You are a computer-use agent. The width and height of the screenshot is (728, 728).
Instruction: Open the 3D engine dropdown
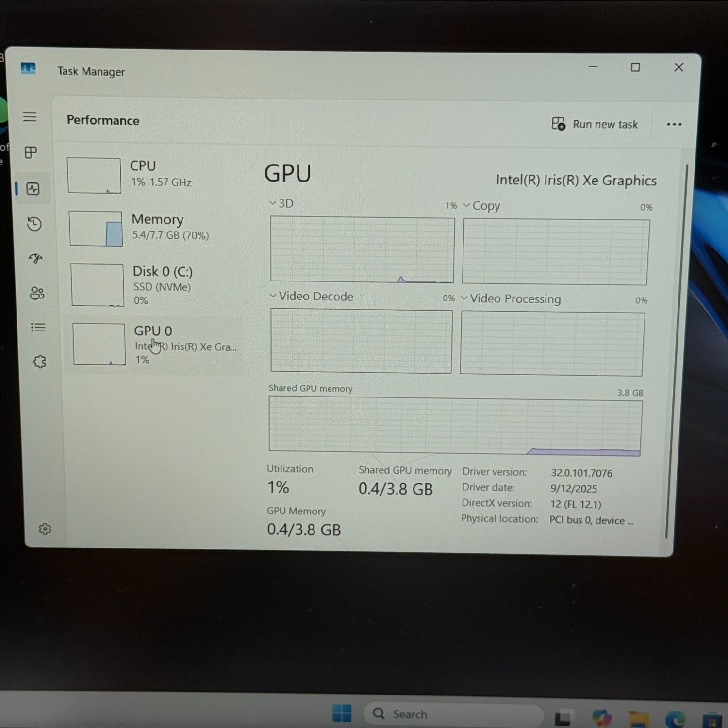(281, 203)
